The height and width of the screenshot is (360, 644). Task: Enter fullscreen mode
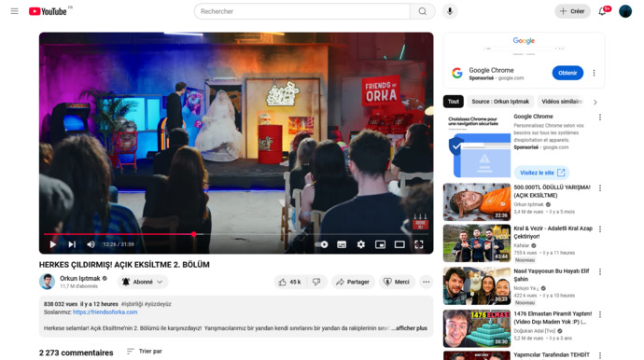[418, 244]
